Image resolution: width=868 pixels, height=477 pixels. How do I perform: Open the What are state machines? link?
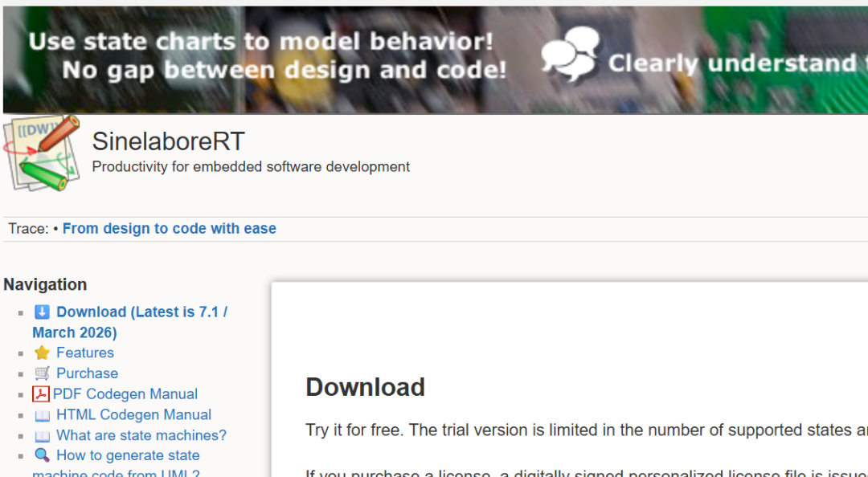(x=141, y=435)
